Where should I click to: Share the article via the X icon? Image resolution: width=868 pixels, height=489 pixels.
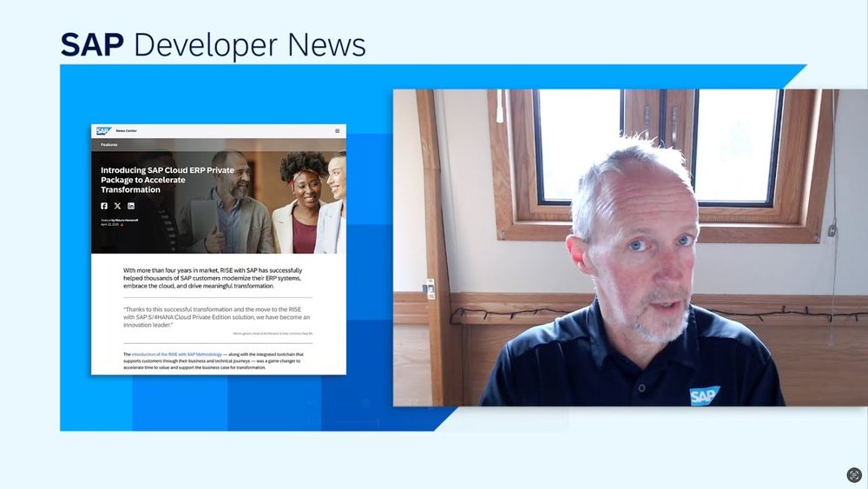coord(117,206)
